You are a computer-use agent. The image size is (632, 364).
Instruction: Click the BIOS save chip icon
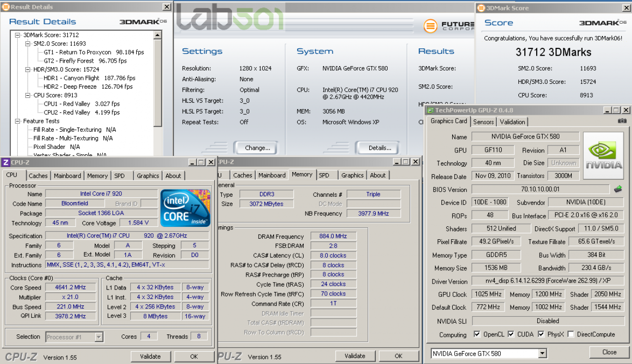coord(618,189)
